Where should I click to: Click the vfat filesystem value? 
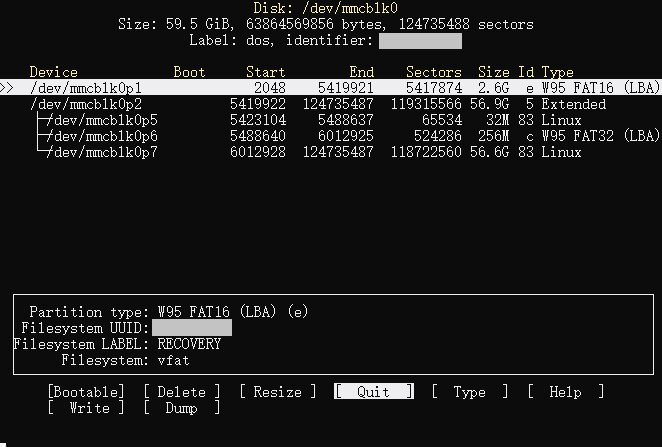click(174, 360)
